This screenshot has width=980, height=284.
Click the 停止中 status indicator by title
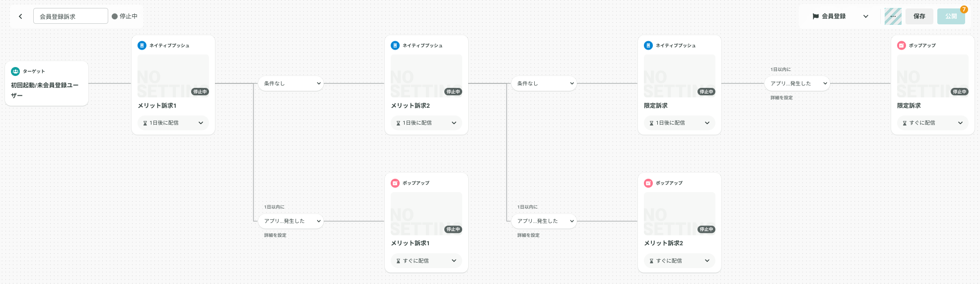[x=125, y=16]
